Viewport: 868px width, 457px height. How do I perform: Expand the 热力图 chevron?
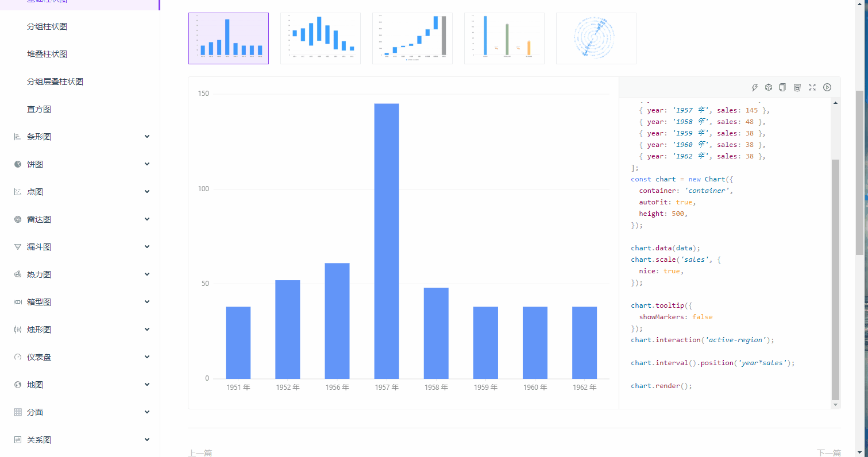click(147, 274)
